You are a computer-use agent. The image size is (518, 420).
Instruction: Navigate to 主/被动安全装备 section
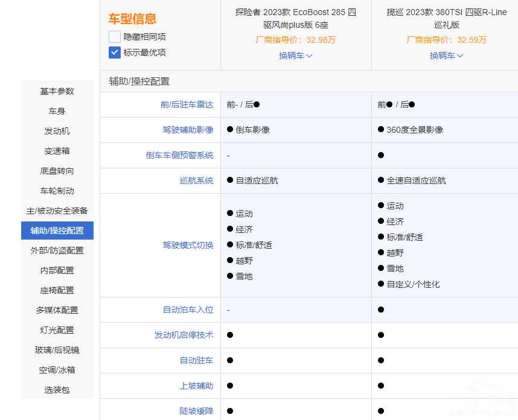tap(57, 211)
